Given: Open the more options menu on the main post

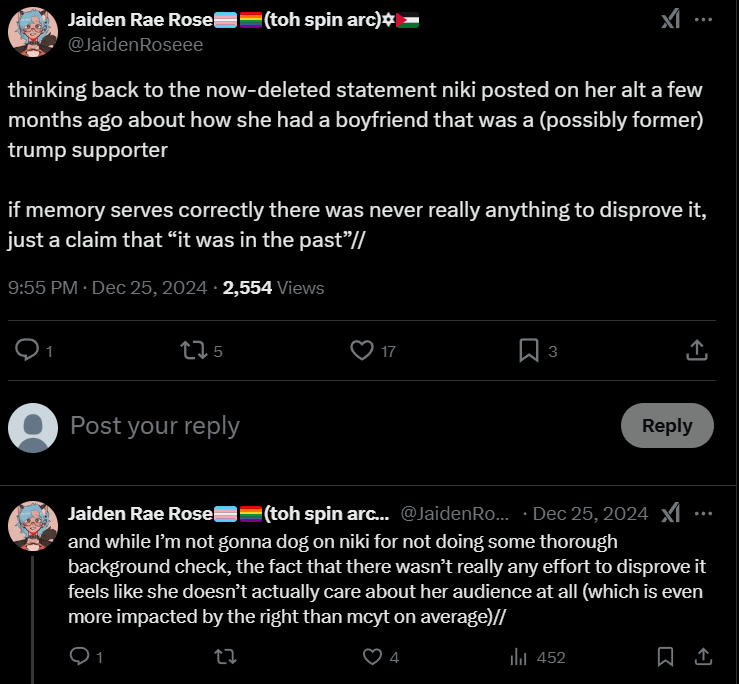Looking at the screenshot, I should 704,19.
